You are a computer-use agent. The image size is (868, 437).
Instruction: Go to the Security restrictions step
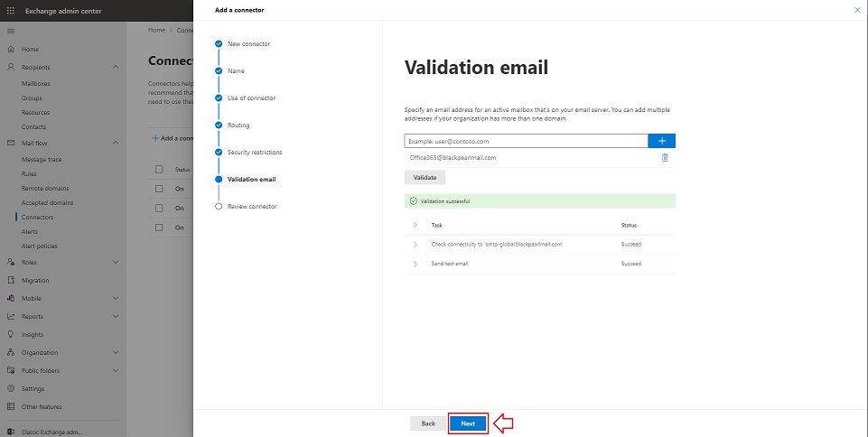[x=254, y=152]
